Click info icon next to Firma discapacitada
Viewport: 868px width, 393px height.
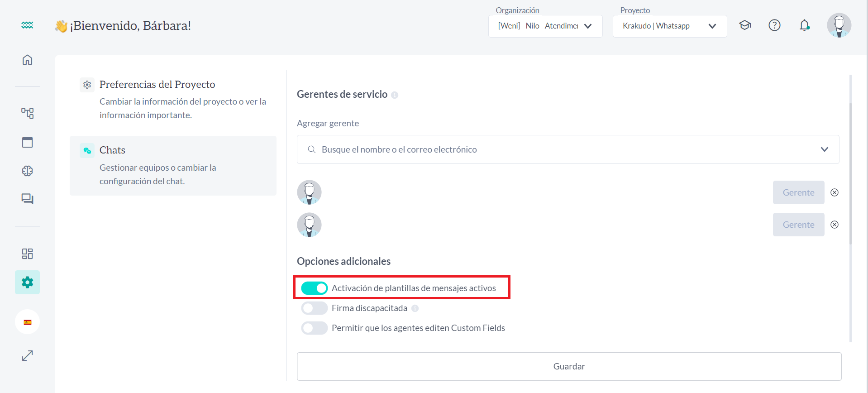(x=415, y=308)
